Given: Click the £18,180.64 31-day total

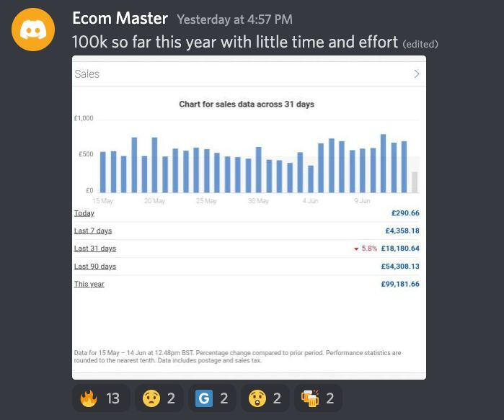Looking at the screenshot, I should [x=400, y=249].
